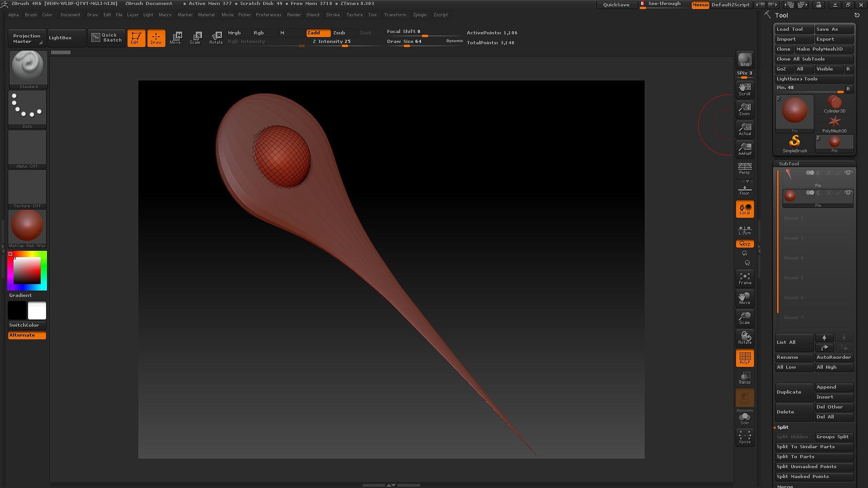Click the right-shelf Rotate view icon
The width and height of the screenshot is (868, 488).
pos(745,338)
